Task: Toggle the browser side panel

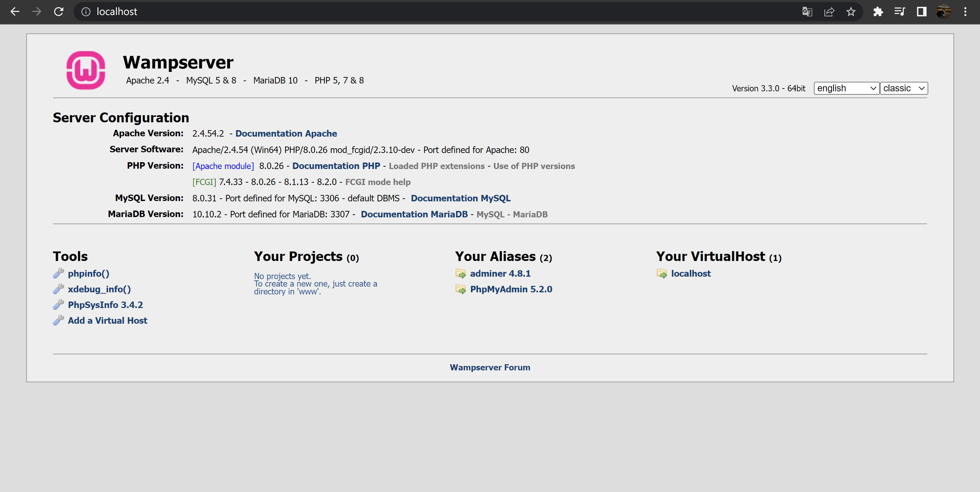Action: click(x=921, y=12)
